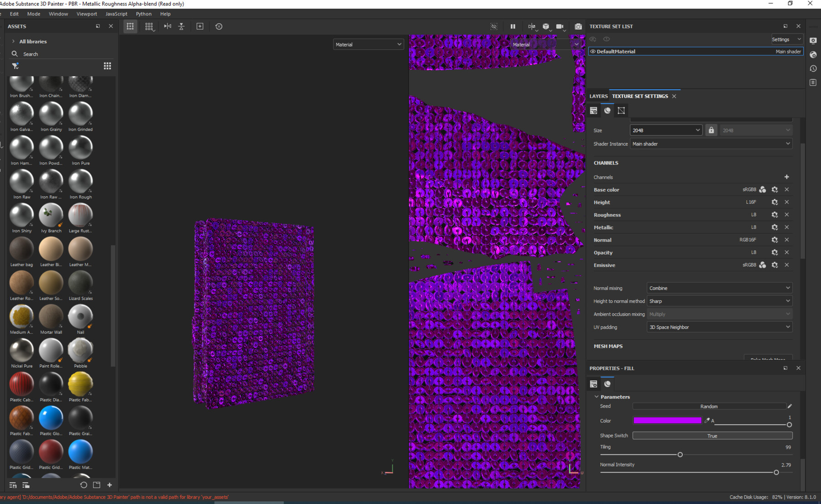Pause the viewport rendering with the pause button
This screenshot has height=504, width=821.
(x=513, y=26)
